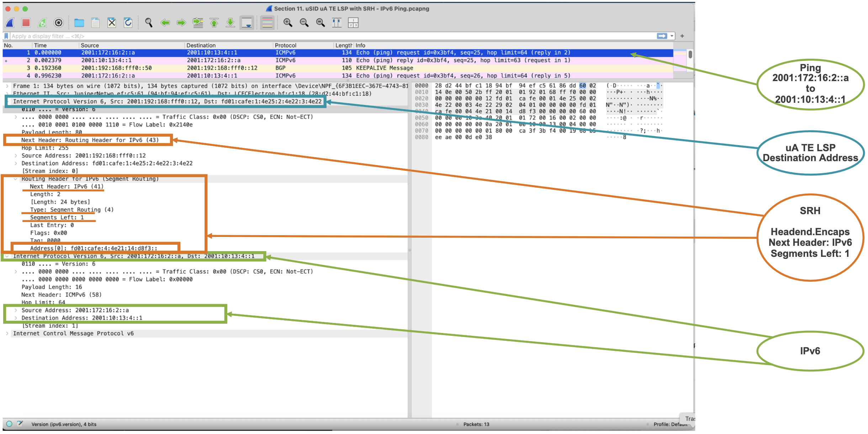Select the Last Entry: 0 field
This screenshot has width=868, height=434.
[52, 225]
